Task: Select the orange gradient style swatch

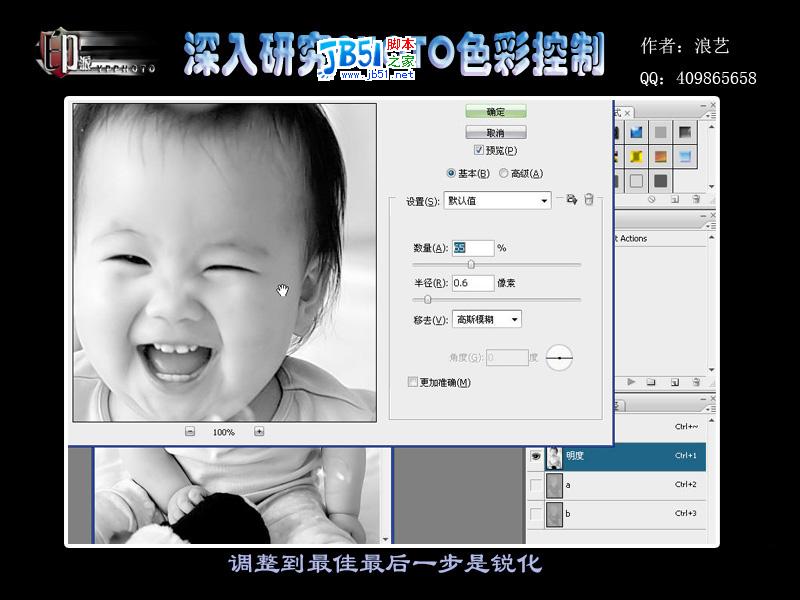Action: 661,156
